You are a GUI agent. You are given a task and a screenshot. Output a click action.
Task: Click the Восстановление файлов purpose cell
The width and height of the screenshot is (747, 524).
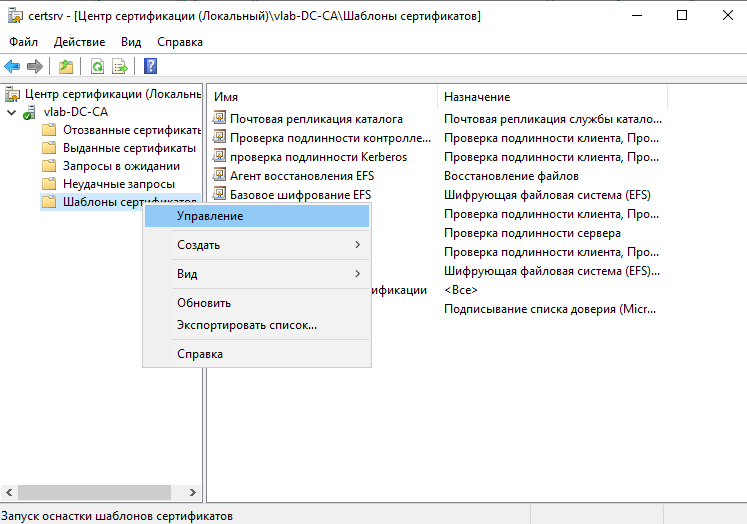point(511,176)
